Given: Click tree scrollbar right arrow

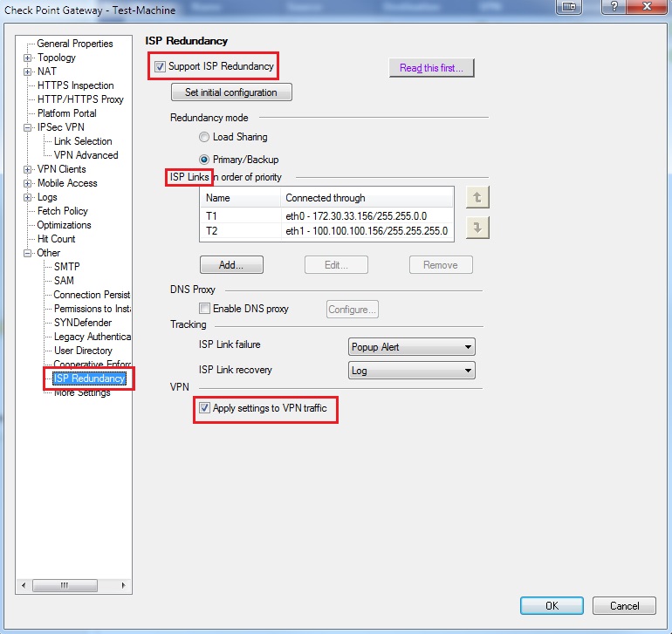Looking at the screenshot, I should (x=123, y=585).
